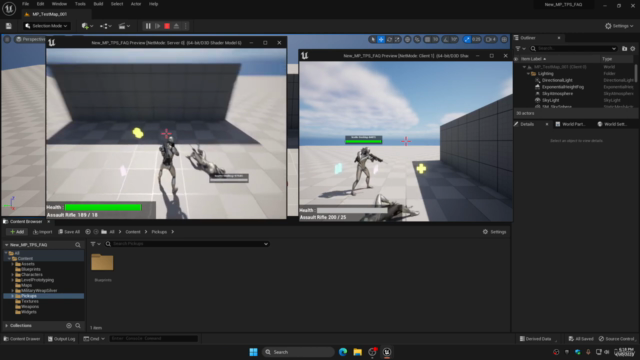Activate the rotate gizmo tool

(x=389, y=39)
